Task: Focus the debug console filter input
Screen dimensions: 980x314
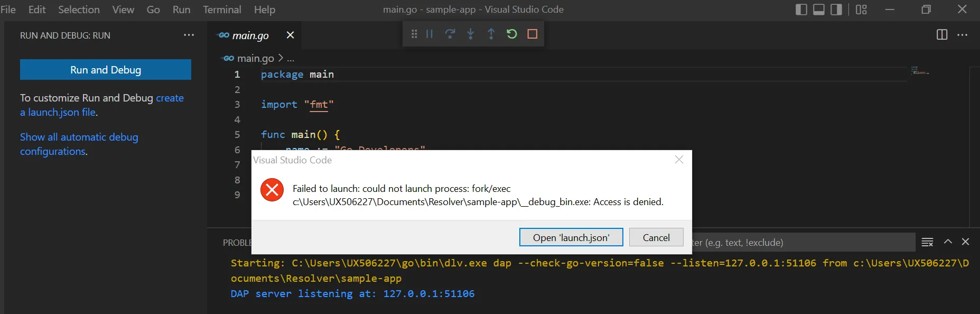Action: point(803,243)
